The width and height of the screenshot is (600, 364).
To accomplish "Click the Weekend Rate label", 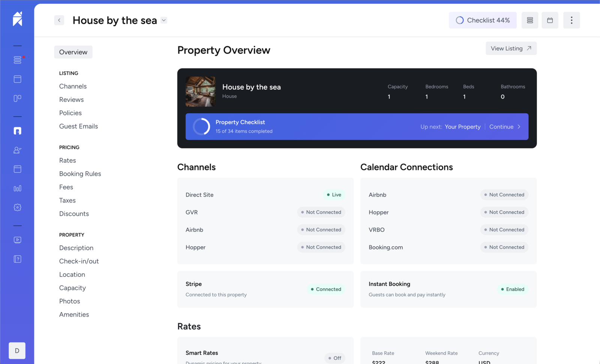I will pyautogui.click(x=441, y=353).
